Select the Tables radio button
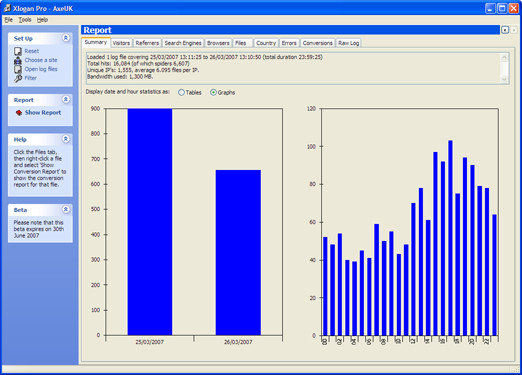The image size is (522, 375). click(x=181, y=92)
